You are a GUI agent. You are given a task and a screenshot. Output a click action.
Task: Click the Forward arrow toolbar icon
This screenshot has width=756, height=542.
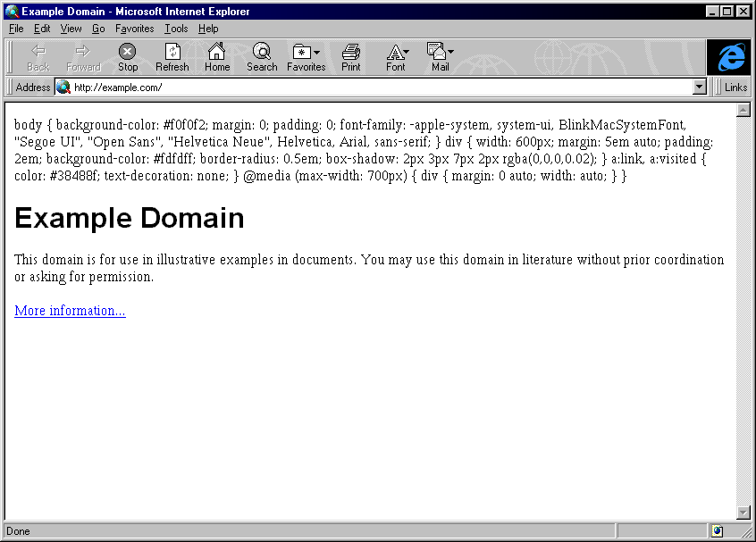[x=83, y=51]
